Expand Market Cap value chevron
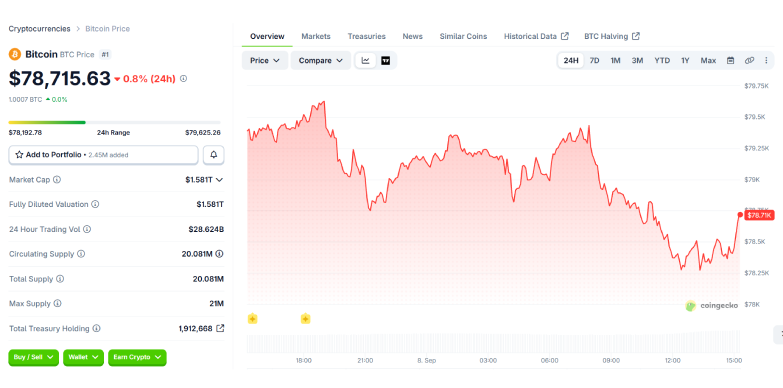Screen dimensions: 783x388 [x=219, y=179]
